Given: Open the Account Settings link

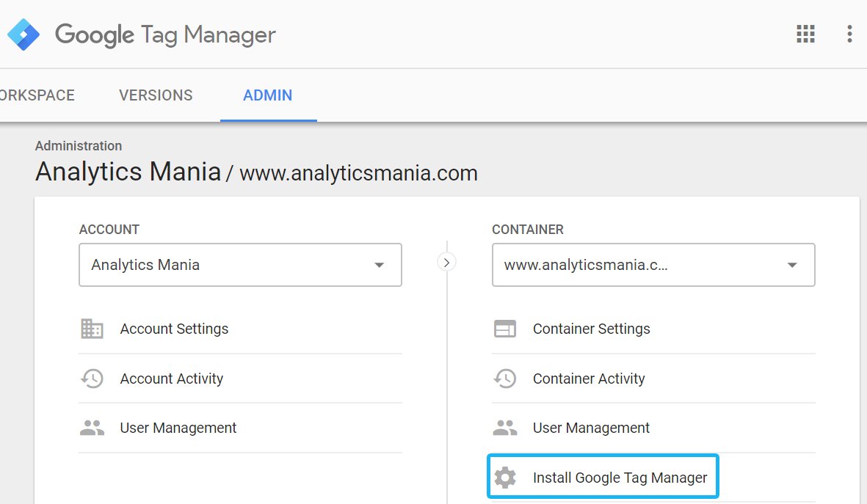Looking at the screenshot, I should pyautogui.click(x=174, y=329).
